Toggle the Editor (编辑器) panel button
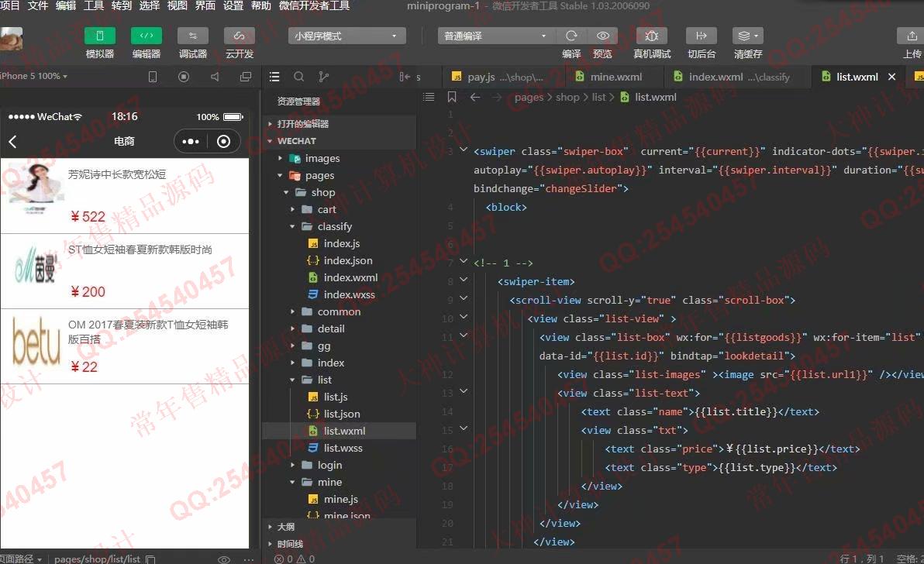 [147, 36]
